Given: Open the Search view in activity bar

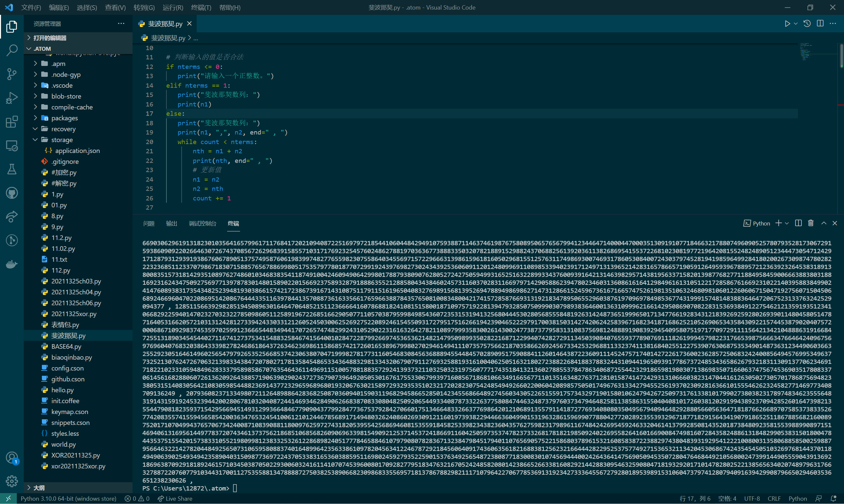Looking at the screenshot, I should [x=12, y=50].
